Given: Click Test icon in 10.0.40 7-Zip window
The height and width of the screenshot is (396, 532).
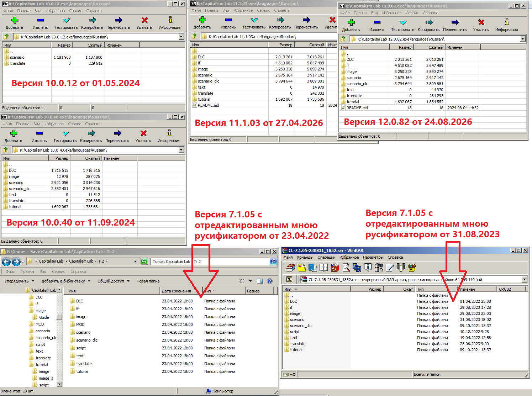Looking at the screenshot, I should (65, 133).
